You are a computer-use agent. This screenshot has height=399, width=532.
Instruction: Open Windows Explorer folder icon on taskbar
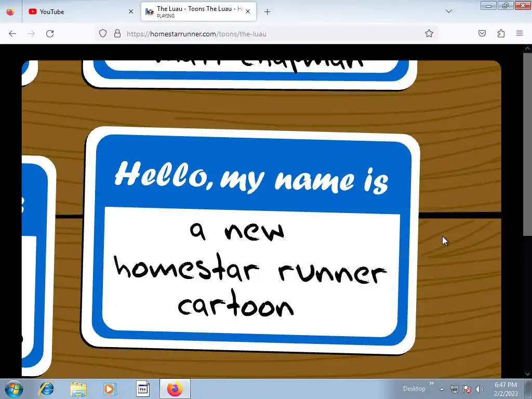point(78,389)
